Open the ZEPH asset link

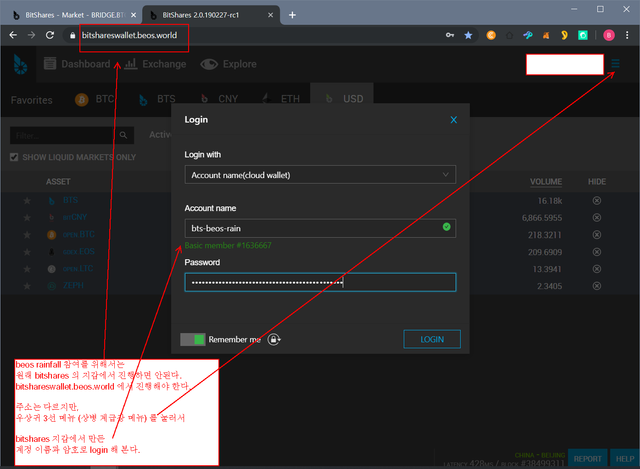pyautogui.click(x=73, y=285)
